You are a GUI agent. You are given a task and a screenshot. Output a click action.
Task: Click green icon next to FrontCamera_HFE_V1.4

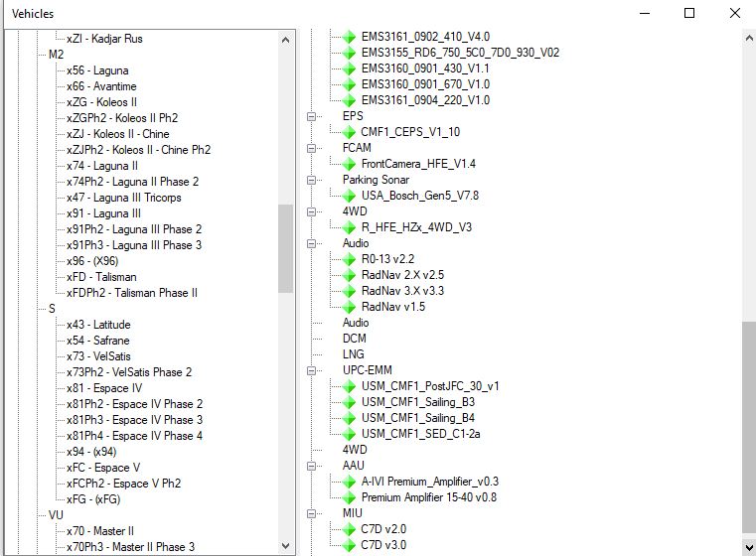pyautogui.click(x=349, y=164)
